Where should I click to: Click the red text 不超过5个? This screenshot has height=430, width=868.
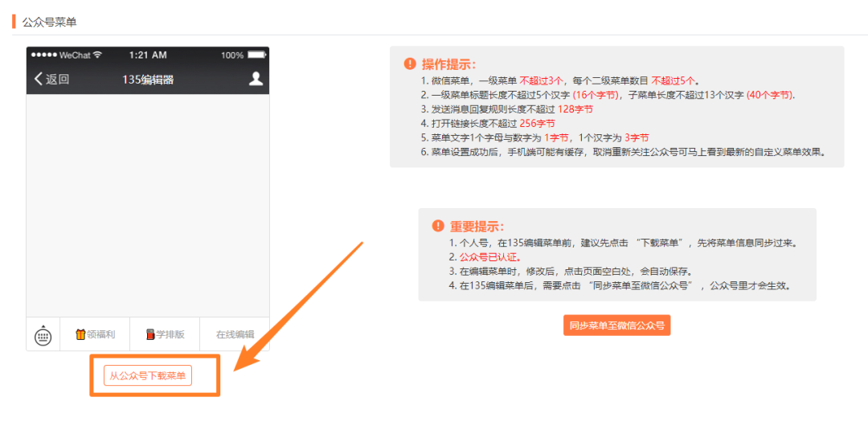click(674, 80)
